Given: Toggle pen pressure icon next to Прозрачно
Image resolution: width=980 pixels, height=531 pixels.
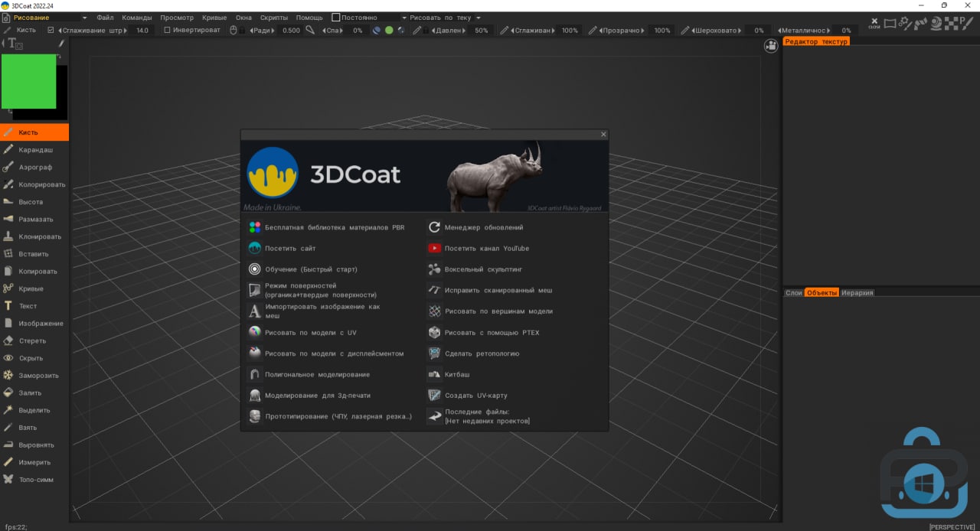Looking at the screenshot, I should (592, 31).
